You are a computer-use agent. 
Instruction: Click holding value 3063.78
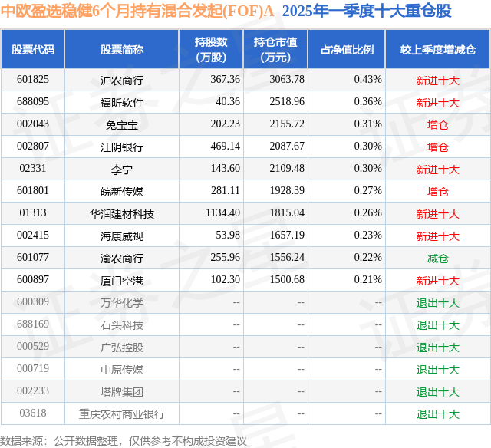click(287, 80)
